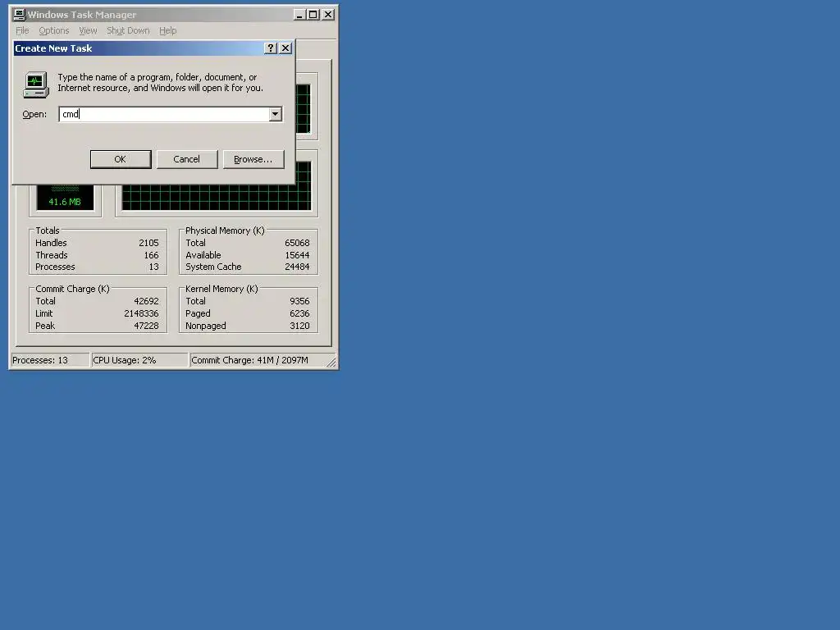This screenshot has height=630, width=840.
Task: Select Kernel Memory Paged 6236
Action: click(x=299, y=313)
